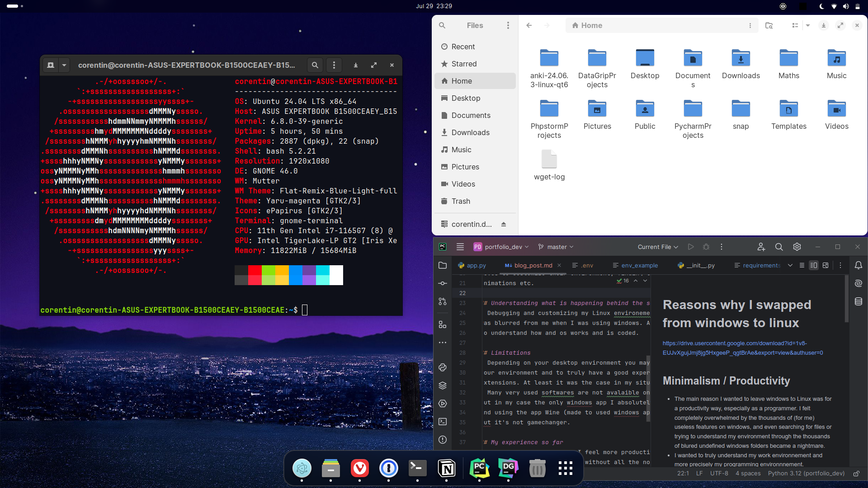Click the red color block in terminal
The width and height of the screenshot is (868, 488).
(255, 275)
